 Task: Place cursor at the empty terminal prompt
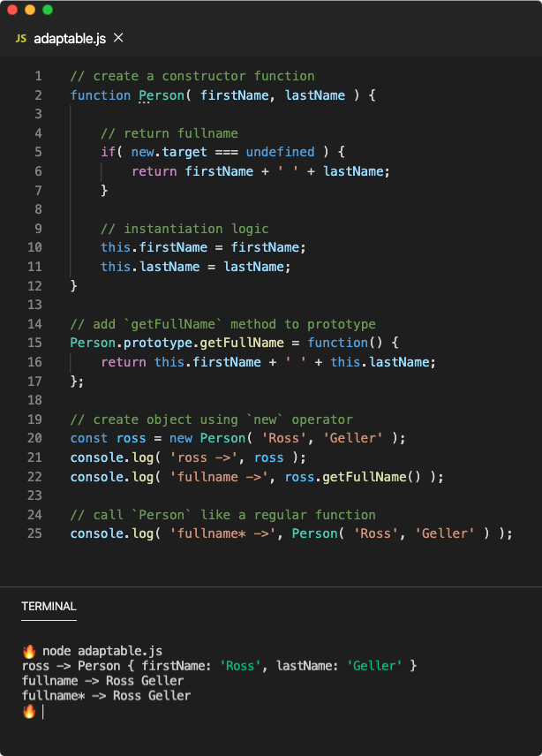[42, 711]
